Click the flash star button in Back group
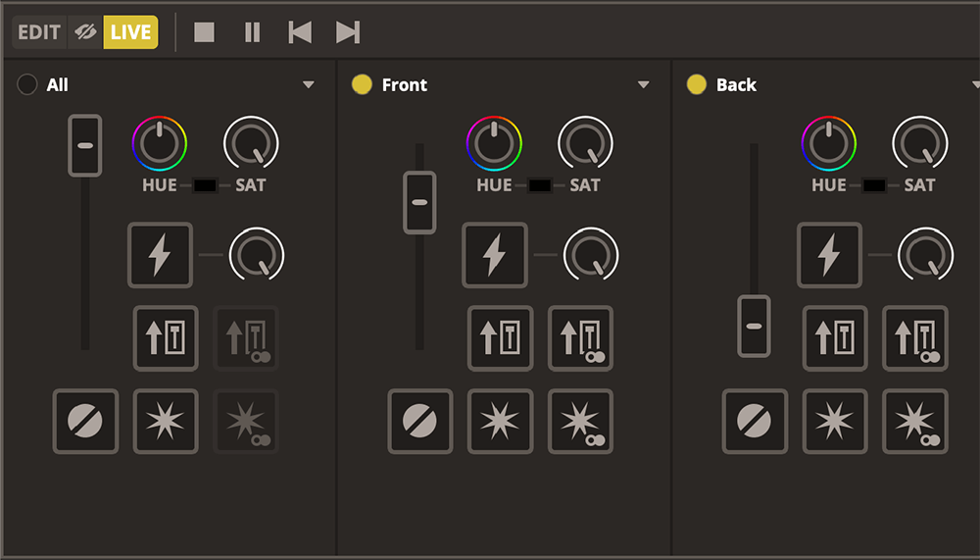Viewport: 980px width, 560px height. [835, 421]
